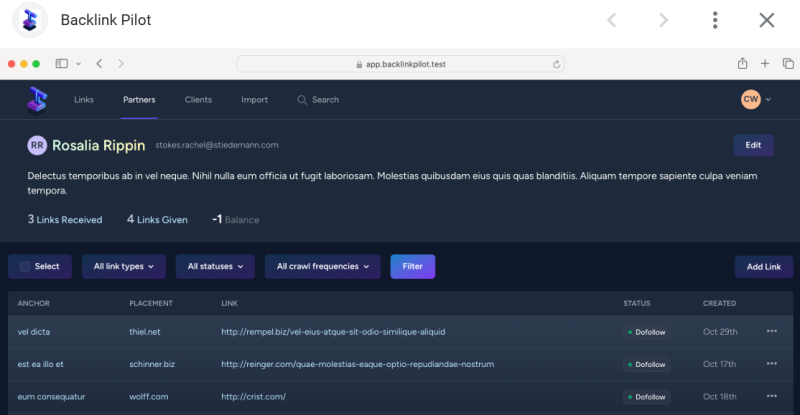Click the LINK column header
Image resolution: width=800 pixels, height=415 pixels.
230,303
